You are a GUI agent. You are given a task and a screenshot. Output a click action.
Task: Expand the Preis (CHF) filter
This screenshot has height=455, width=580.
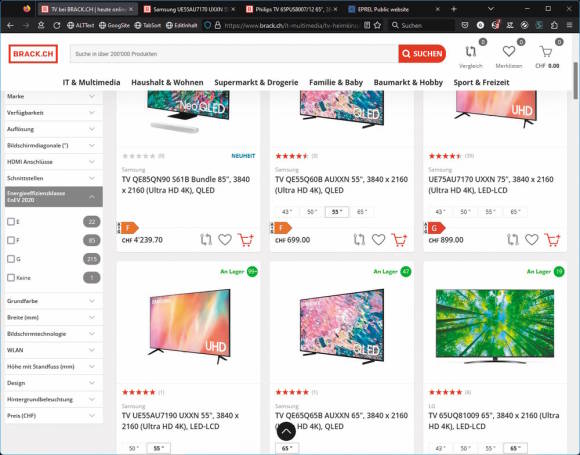(x=54, y=416)
